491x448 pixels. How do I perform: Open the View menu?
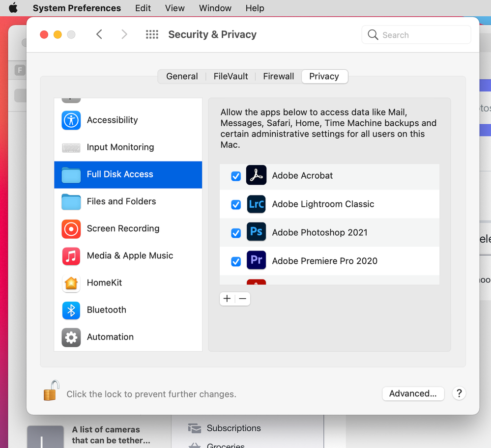175,8
